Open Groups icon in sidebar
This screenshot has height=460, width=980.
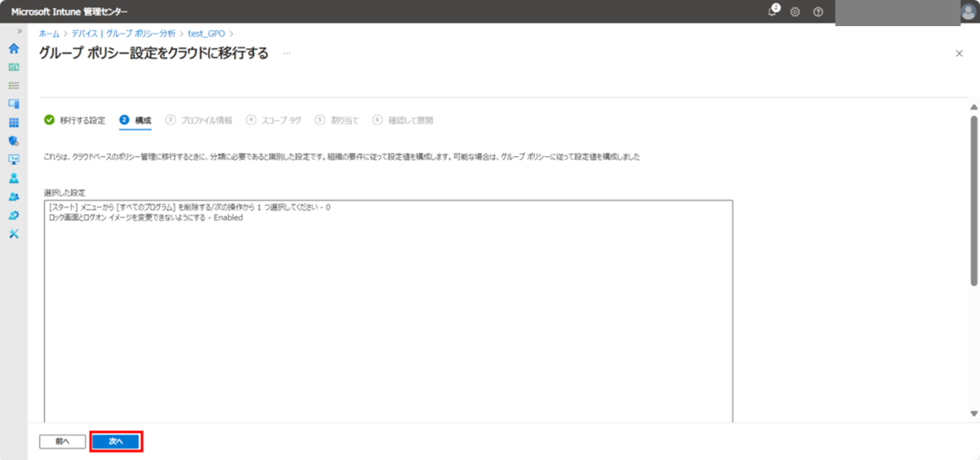point(13,197)
